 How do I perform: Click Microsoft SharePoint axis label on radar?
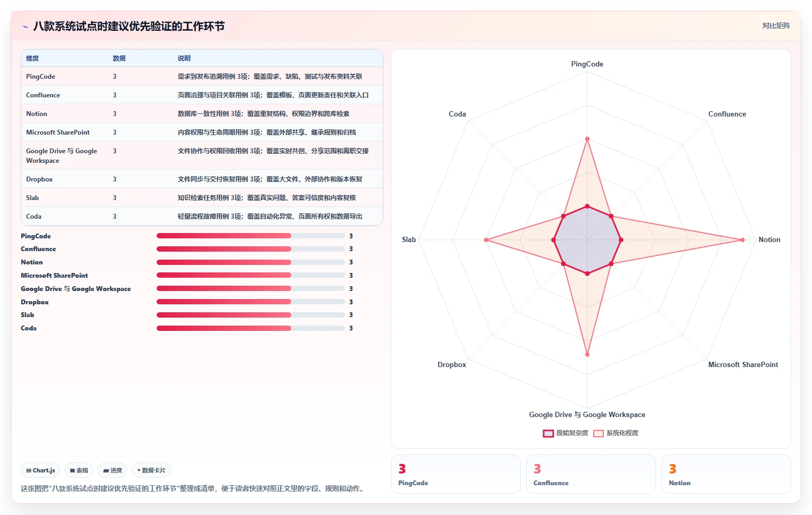743,365
